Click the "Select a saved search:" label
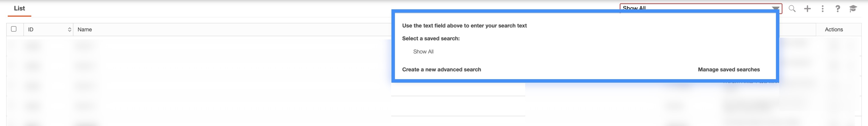This screenshot has height=126, width=868. [x=431, y=39]
